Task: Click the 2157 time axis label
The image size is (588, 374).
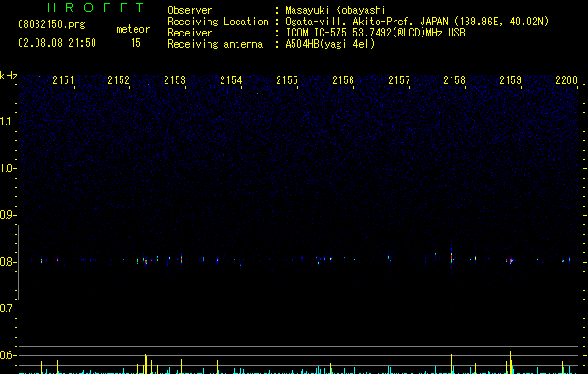Action: pyautogui.click(x=399, y=79)
